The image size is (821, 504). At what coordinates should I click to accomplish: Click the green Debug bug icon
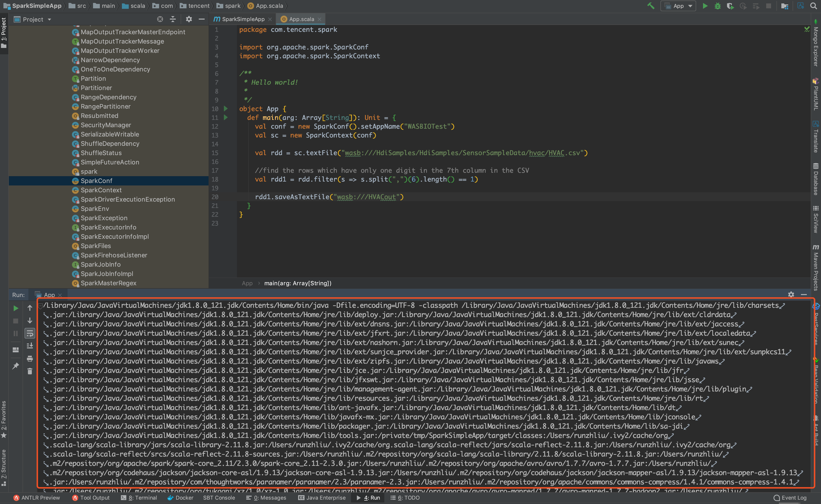click(x=718, y=6)
